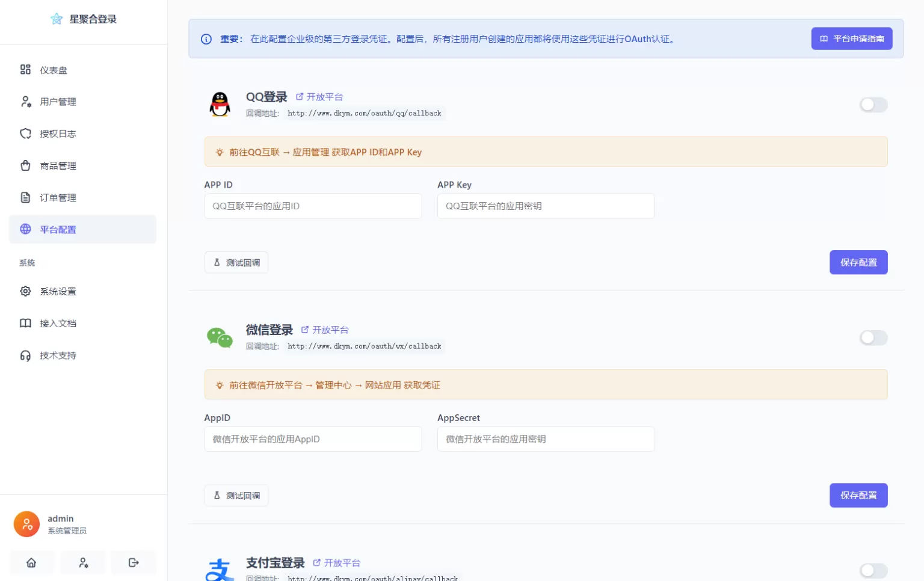Click the star logo beside 星聚合登录
The image size is (924, 581).
(57, 19)
